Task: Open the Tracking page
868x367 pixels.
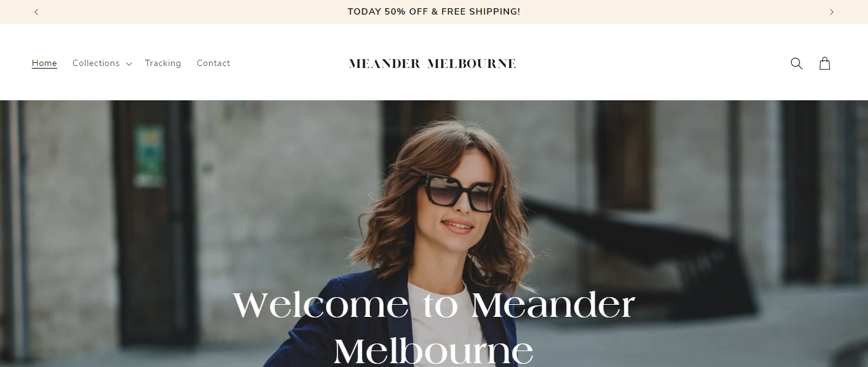Action: (x=163, y=63)
